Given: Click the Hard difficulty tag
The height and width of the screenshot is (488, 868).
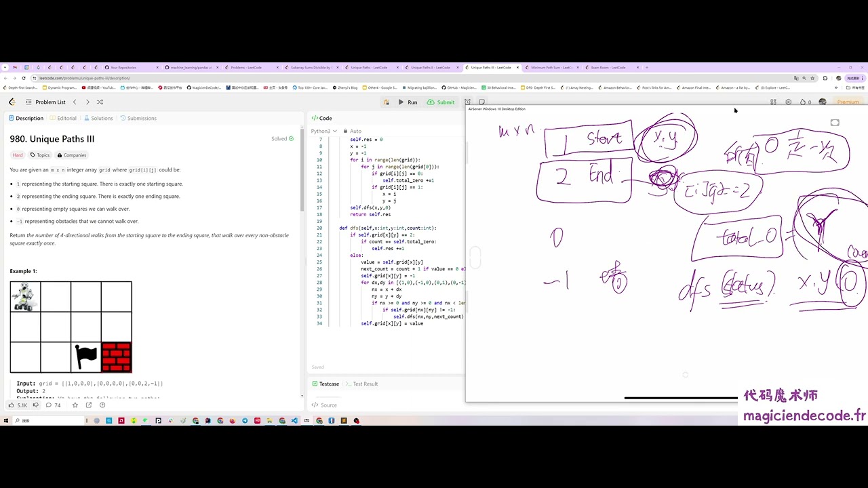Looking at the screenshot, I should click(x=18, y=155).
